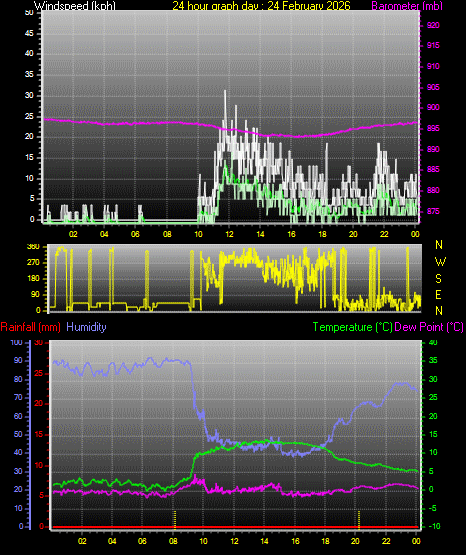Click the 45 windspeed axis value
Viewport: 466px width, 555px height.
pos(29,33)
